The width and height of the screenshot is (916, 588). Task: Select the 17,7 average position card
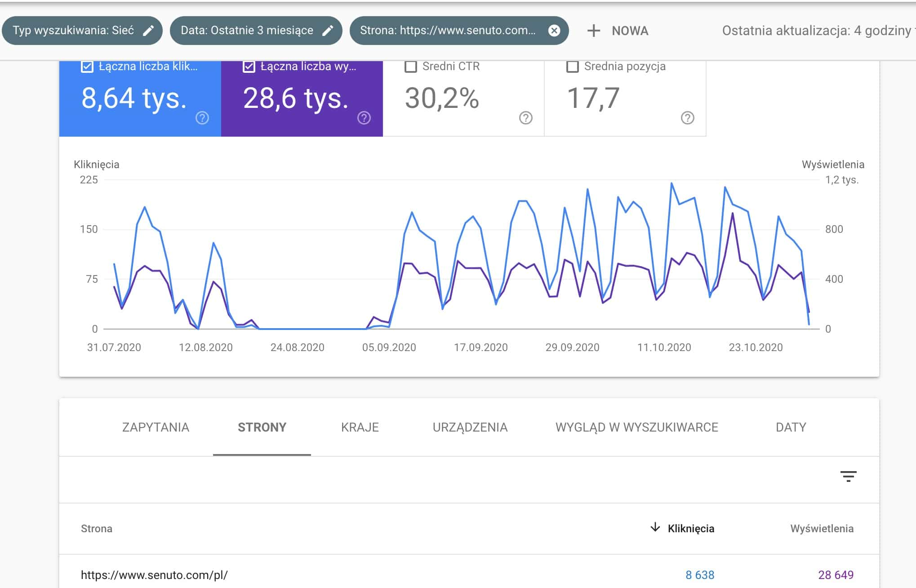(625, 98)
